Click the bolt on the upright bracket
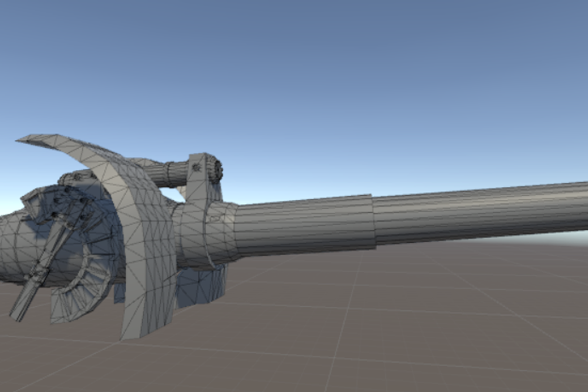This screenshot has height=392, width=588. (196, 167)
